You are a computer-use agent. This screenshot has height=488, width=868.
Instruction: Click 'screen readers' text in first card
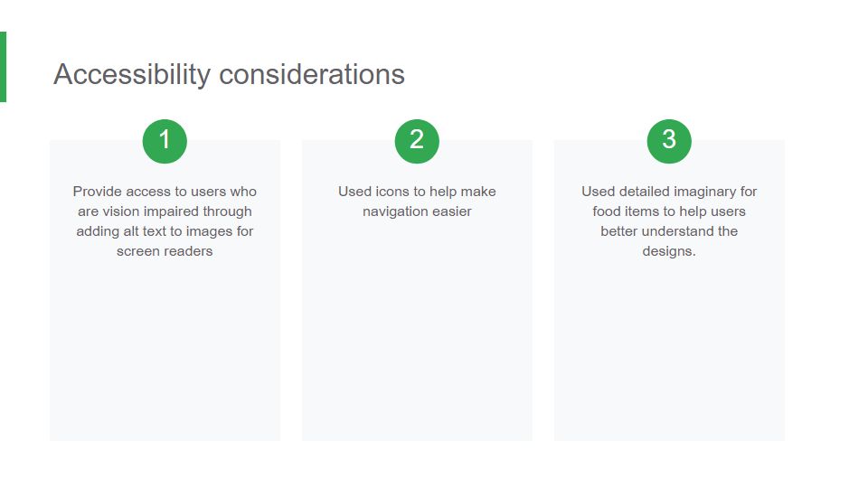(165, 251)
